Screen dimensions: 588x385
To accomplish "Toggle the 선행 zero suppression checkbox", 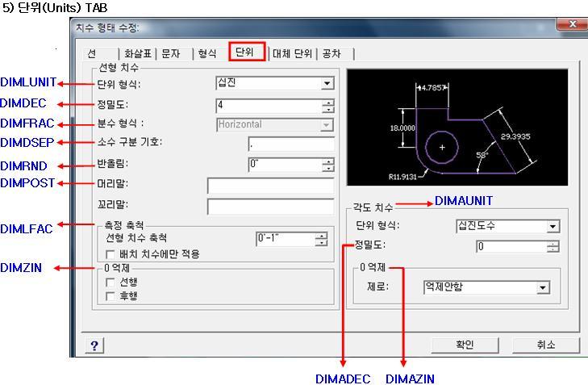I will click(x=111, y=282).
